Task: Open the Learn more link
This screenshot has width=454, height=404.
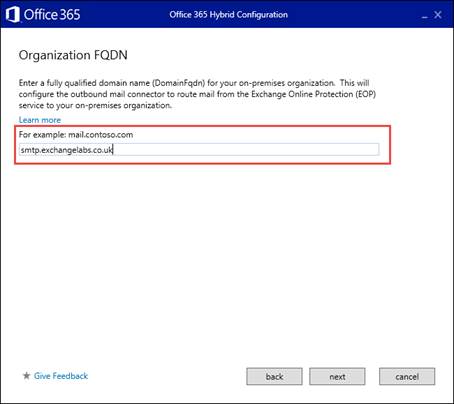Action: (x=40, y=120)
